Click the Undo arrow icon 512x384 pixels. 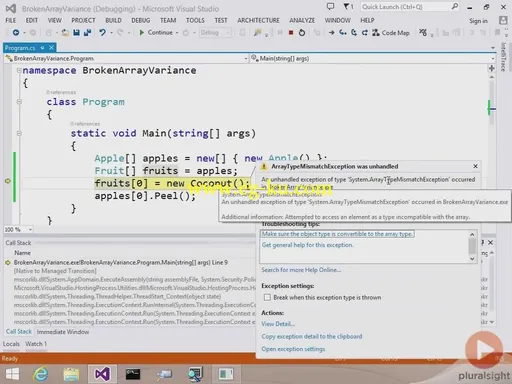pyautogui.click(x=102, y=32)
